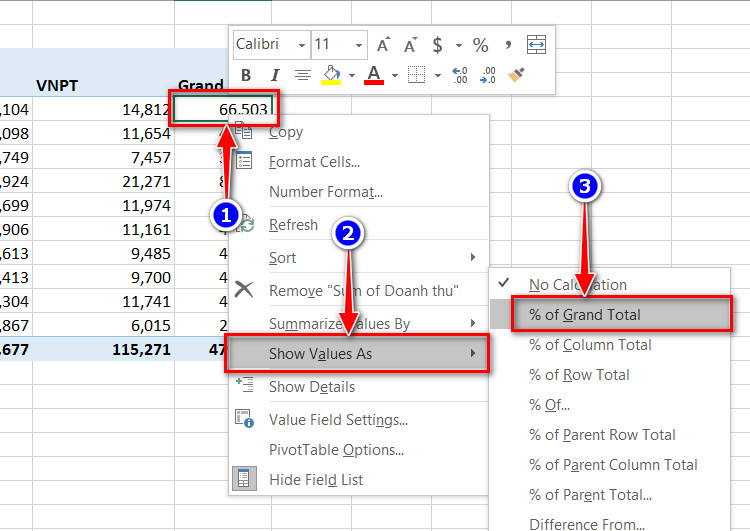750x531 pixels.
Task: Select % of Parent Column Total
Action: pyautogui.click(x=610, y=465)
